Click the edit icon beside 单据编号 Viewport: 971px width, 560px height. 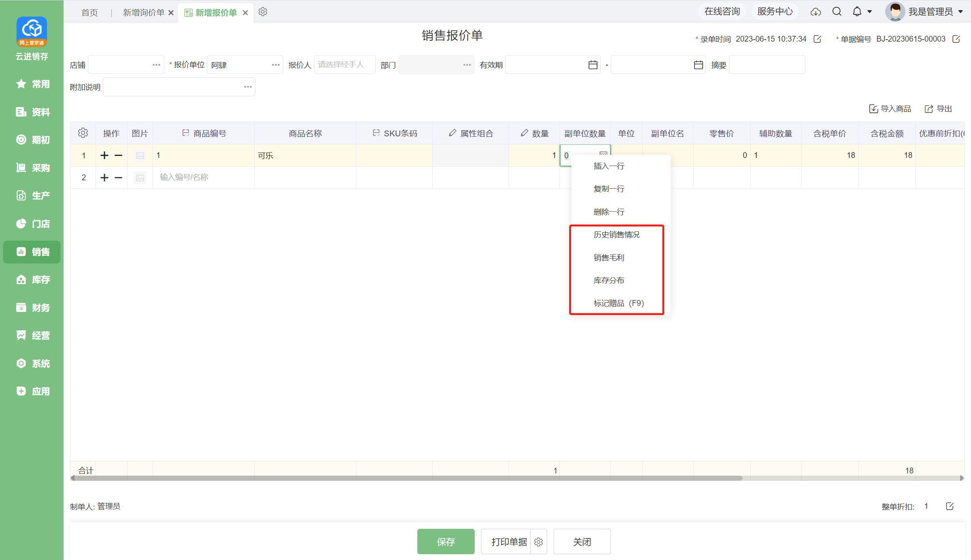(x=956, y=39)
